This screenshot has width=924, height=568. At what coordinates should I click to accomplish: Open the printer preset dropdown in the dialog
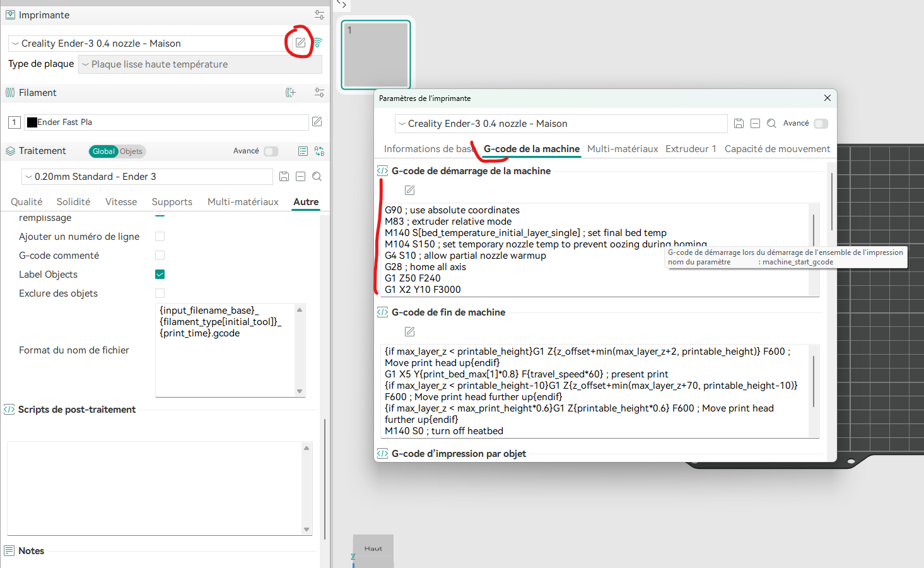pos(561,124)
